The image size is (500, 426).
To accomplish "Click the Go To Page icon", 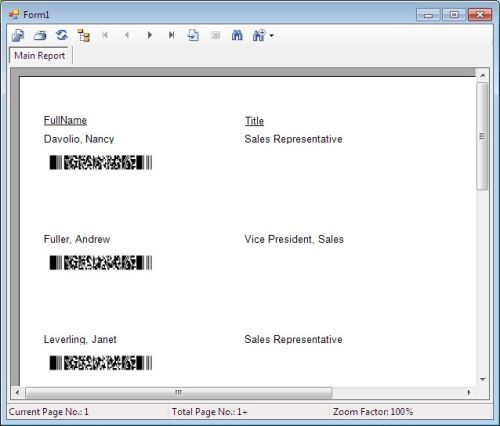I will point(193,35).
